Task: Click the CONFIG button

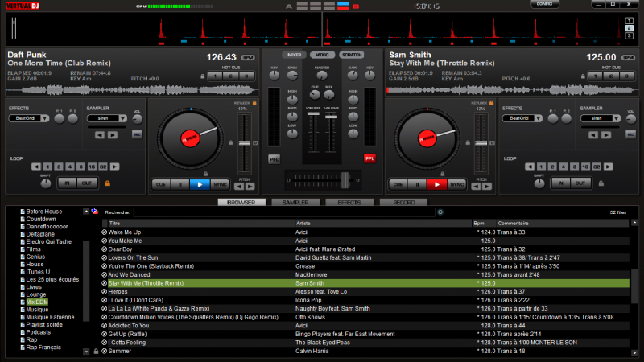Action: pos(543,4)
